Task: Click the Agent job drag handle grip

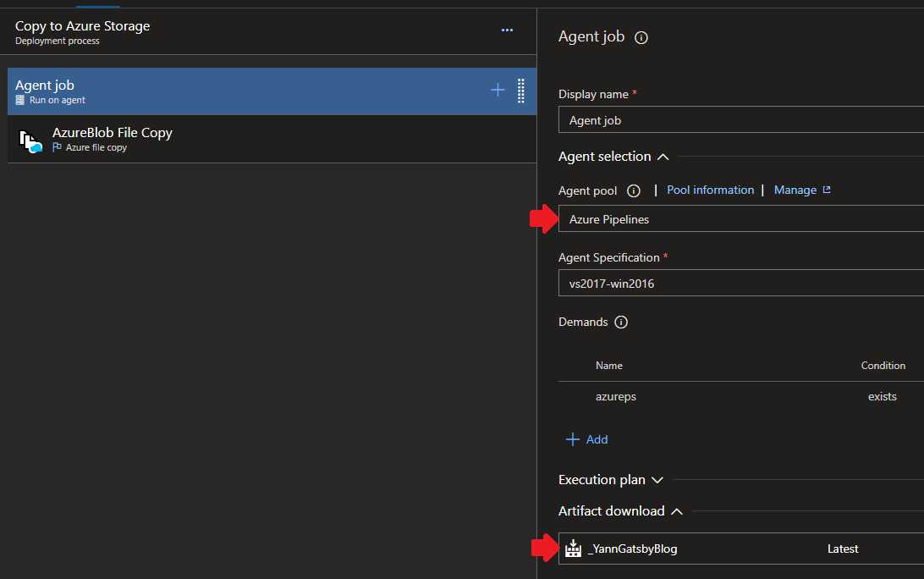Action: (x=520, y=90)
